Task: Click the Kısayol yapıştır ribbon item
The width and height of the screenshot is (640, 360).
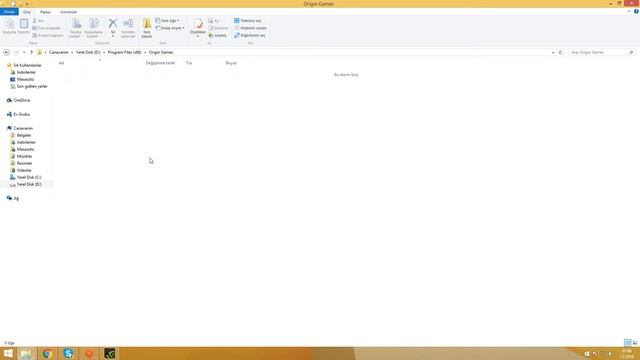Action: point(48,36)
